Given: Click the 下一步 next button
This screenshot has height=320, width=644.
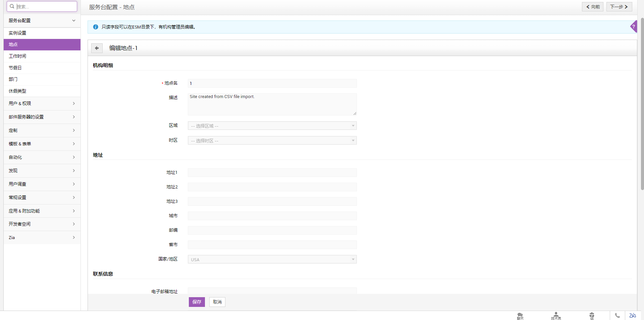Looking at the screenshot, I should (619, 7).
